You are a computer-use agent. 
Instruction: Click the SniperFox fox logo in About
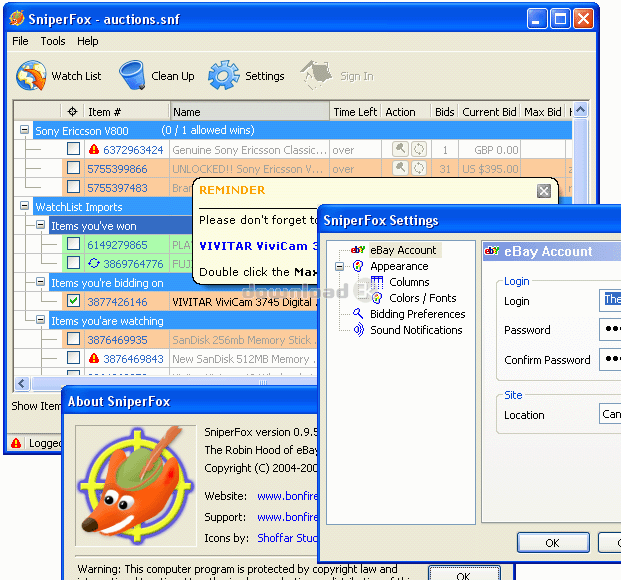136,485
